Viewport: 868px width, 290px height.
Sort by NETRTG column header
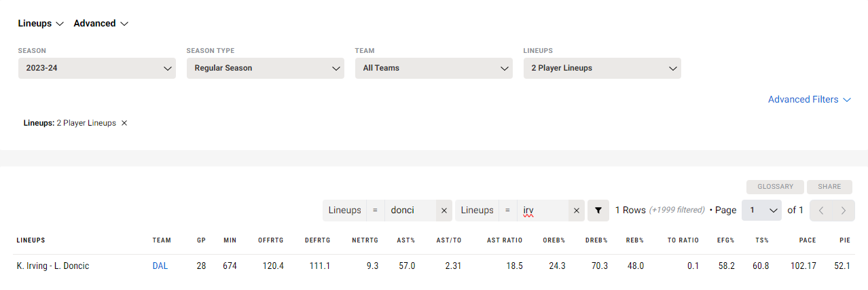(365, 240)
